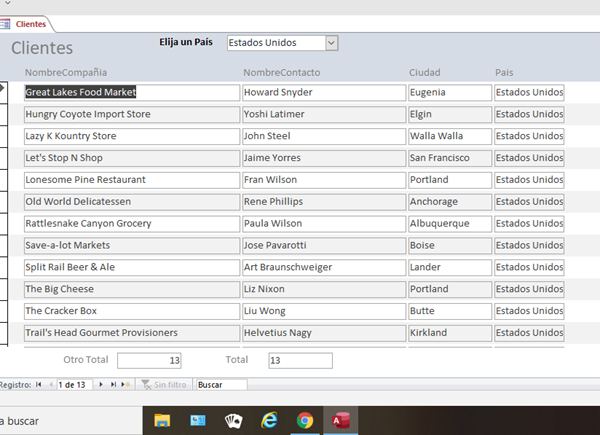600x435 pixels.
Task: Click the Ciudad column label
Action: tap(425, 72)
